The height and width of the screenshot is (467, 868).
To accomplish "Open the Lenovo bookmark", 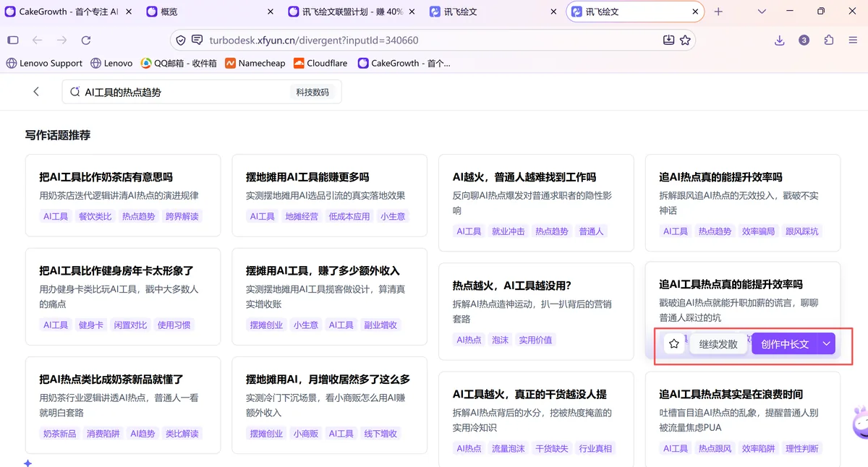I will coord(111,63).
